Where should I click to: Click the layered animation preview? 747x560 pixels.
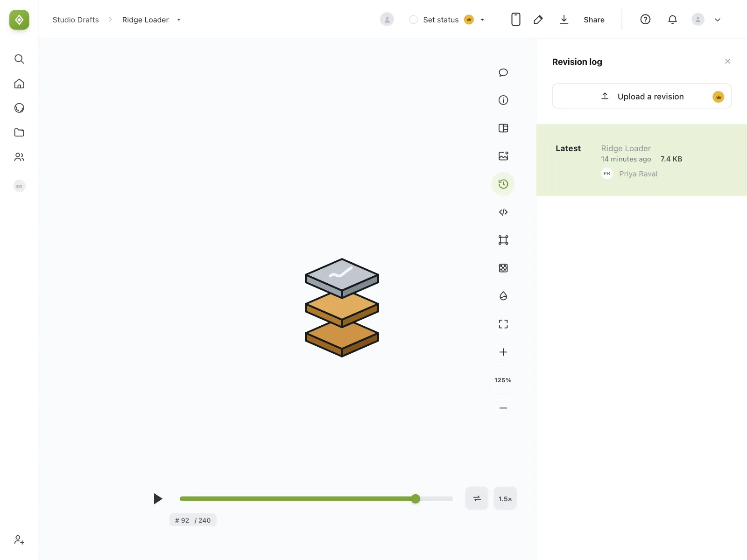tap(342, 308)
